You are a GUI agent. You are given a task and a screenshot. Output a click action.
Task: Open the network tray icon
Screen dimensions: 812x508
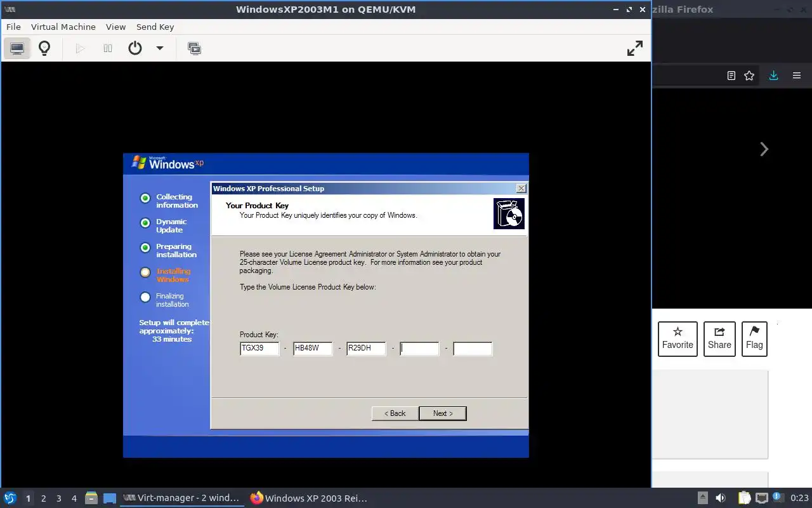click(761, 498)
